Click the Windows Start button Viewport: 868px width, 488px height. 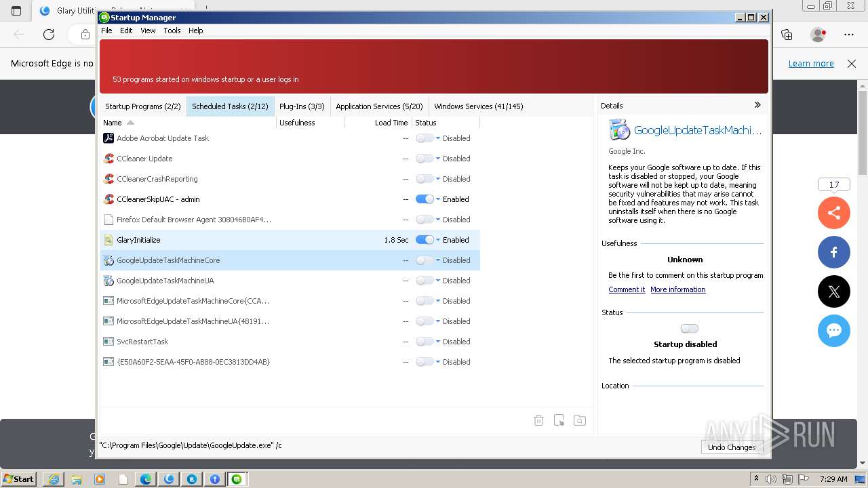tap(18, 479)
